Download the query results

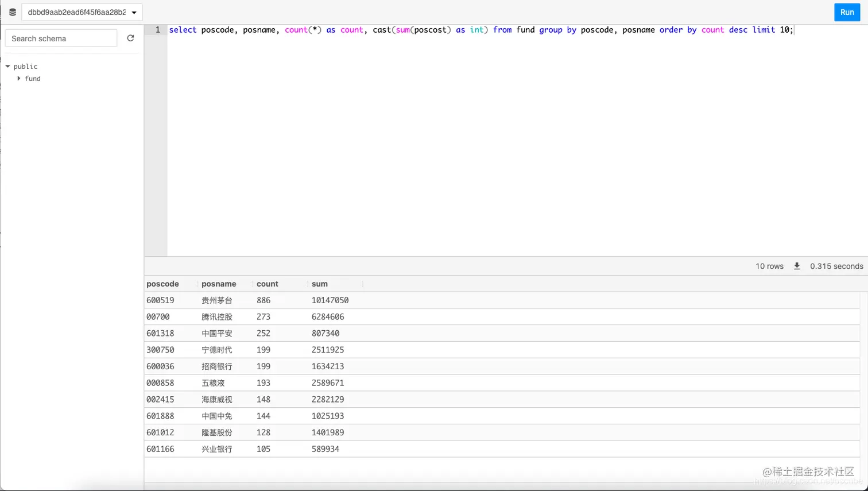pos(797,266)
